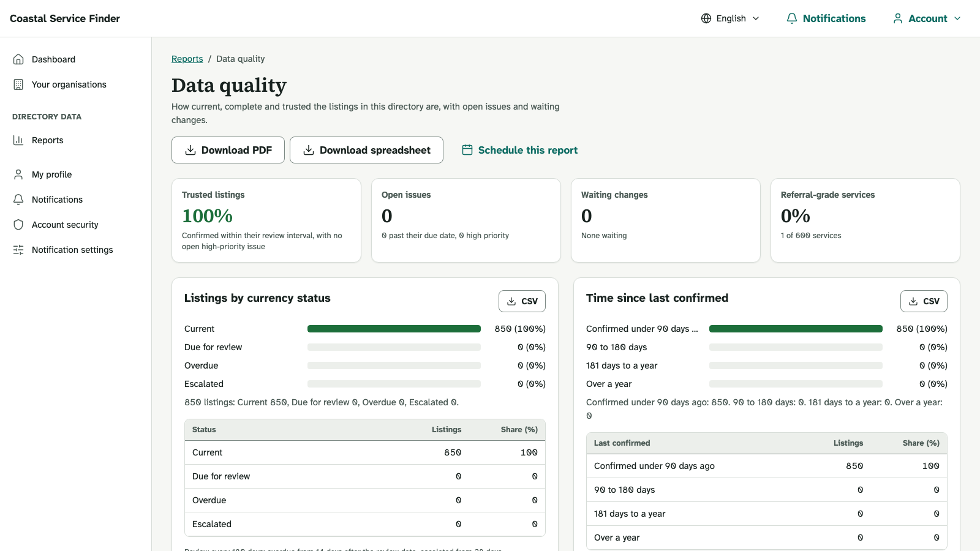
Task: Click the Reports bar chart icon
Action: [x=18, y=140]
